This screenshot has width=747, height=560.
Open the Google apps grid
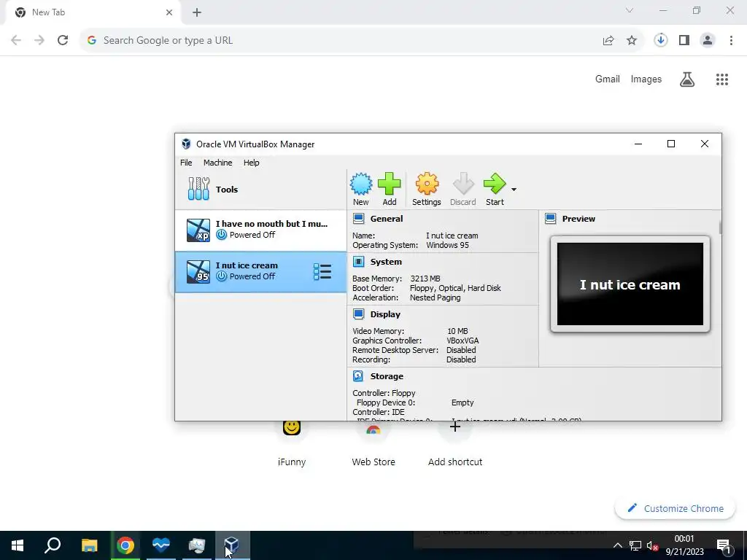[x=722, y=79]
